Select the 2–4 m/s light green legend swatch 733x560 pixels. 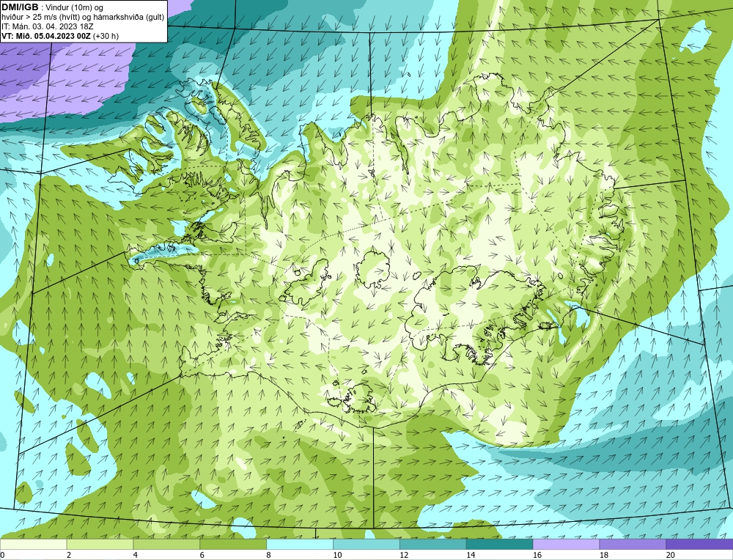(100, 545)
